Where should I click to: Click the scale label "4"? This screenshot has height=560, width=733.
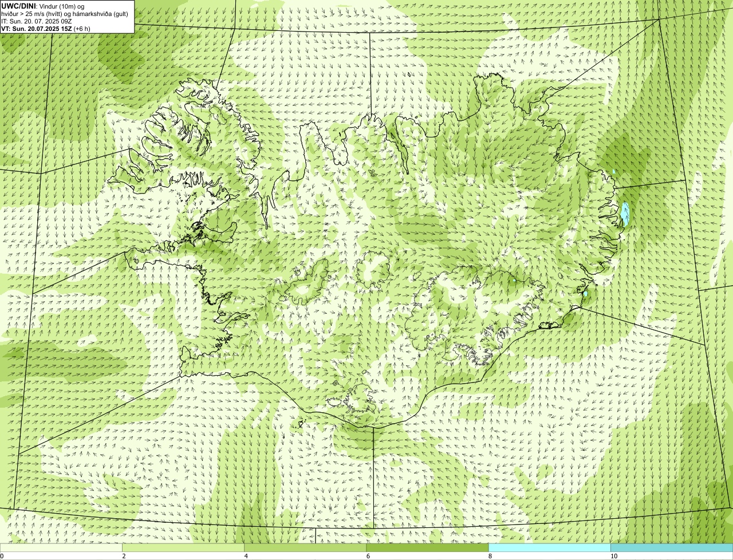point(246,556)
